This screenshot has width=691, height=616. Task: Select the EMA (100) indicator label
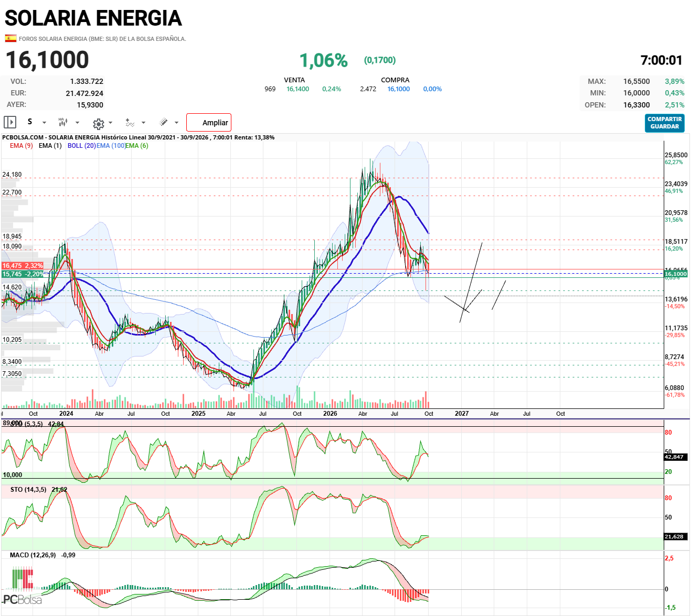click(x=111, y=146)
